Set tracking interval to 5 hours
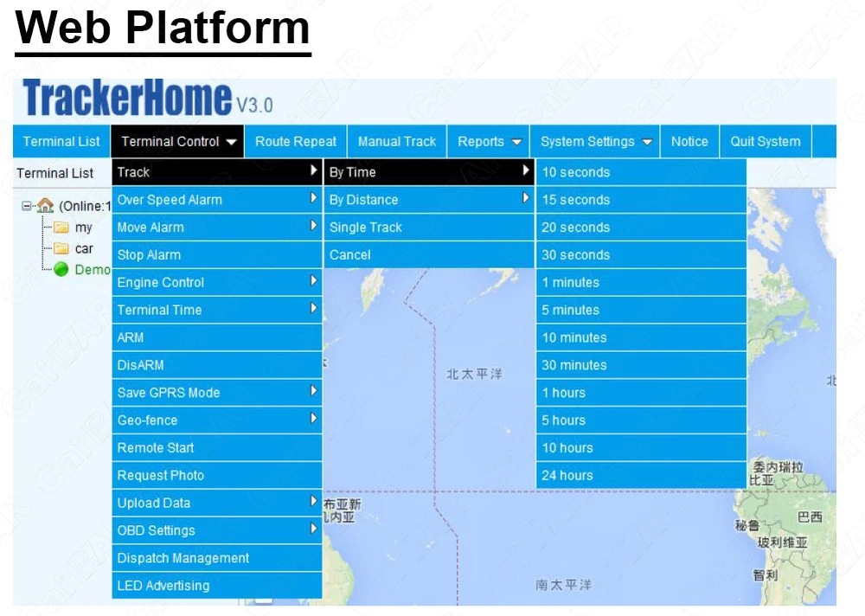 641,420
